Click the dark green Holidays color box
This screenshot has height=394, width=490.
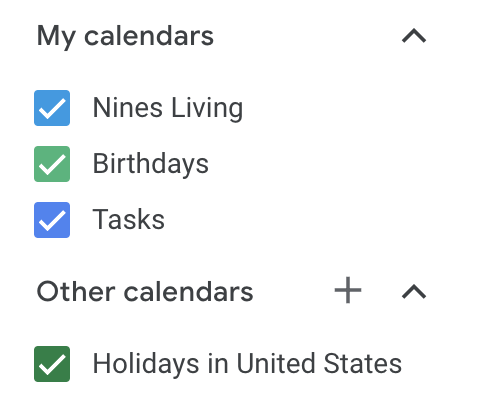[x=52, y=364]
